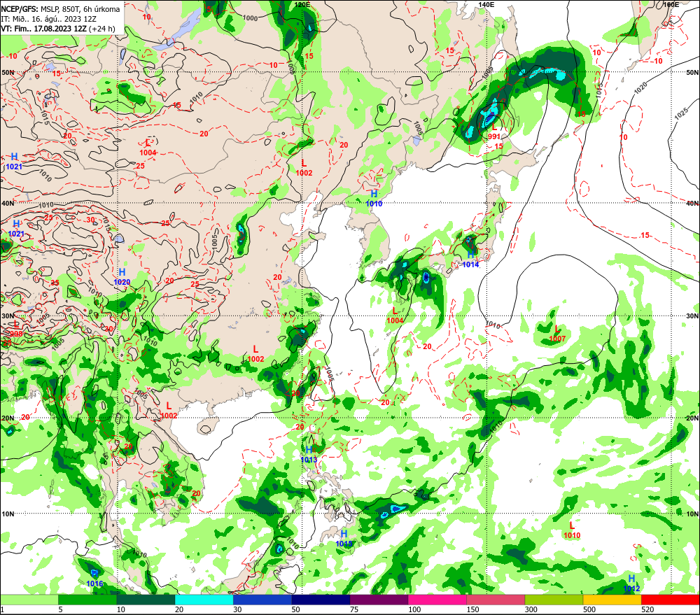Click the L 998 low marker
This screenshot has width=700, height=615.
click(16, 330)
